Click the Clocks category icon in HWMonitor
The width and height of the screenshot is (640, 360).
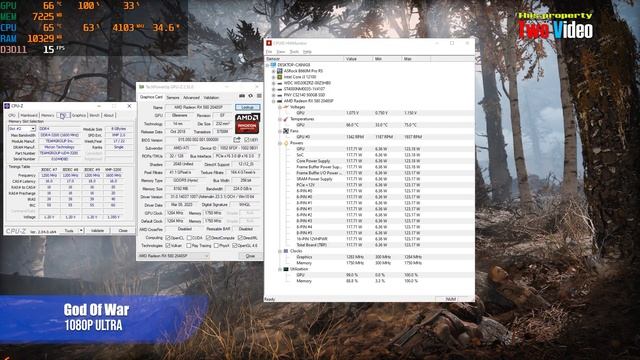pos(286,251)
